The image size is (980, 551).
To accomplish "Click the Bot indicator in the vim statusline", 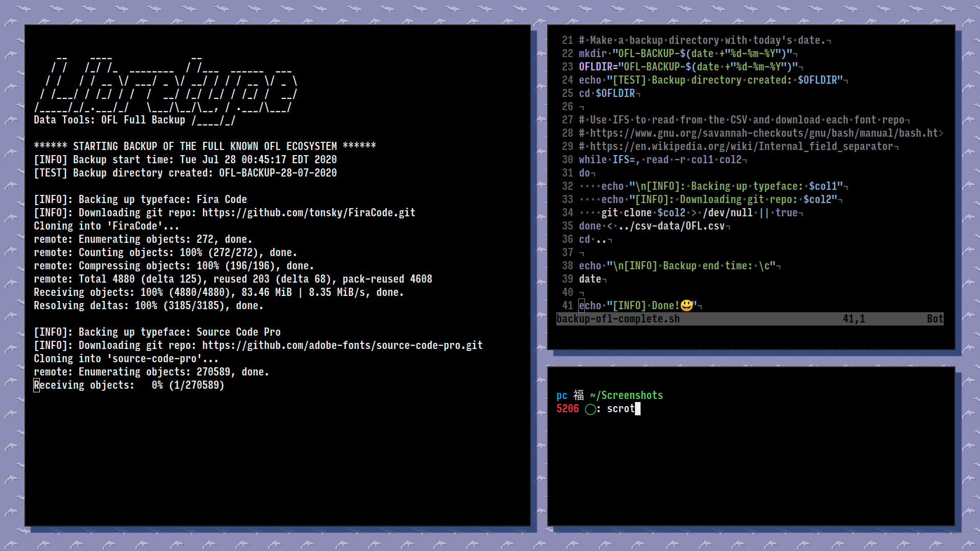I will pos(935,318).
